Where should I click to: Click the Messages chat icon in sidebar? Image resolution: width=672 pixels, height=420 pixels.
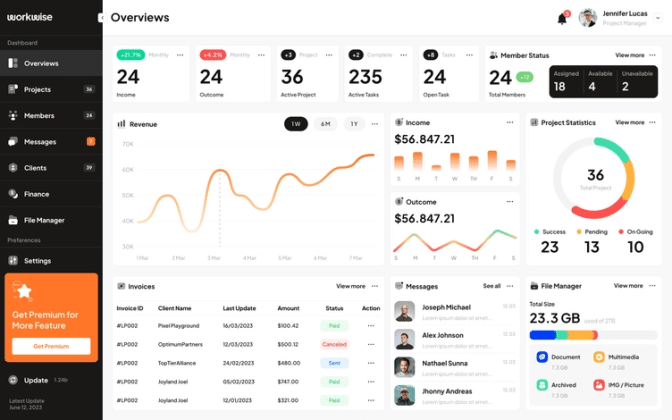pos(13,142)
